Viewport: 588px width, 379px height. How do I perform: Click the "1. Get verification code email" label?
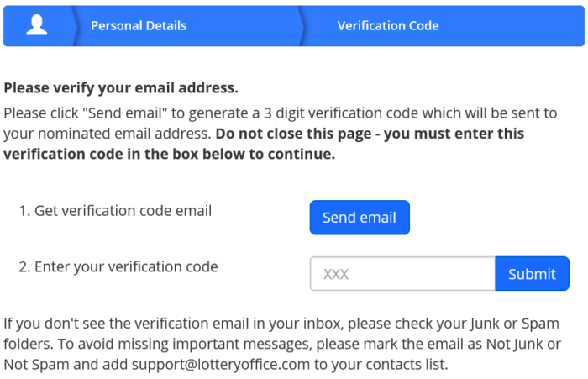pyautogui.click(x=115, y=211)
